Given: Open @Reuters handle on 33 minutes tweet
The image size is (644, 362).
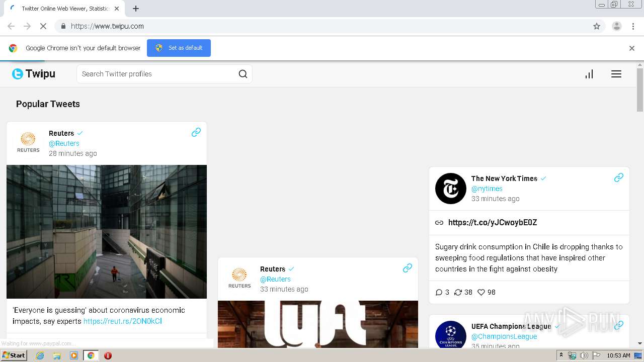Looking at the screenshot, I should coord(275,279).
